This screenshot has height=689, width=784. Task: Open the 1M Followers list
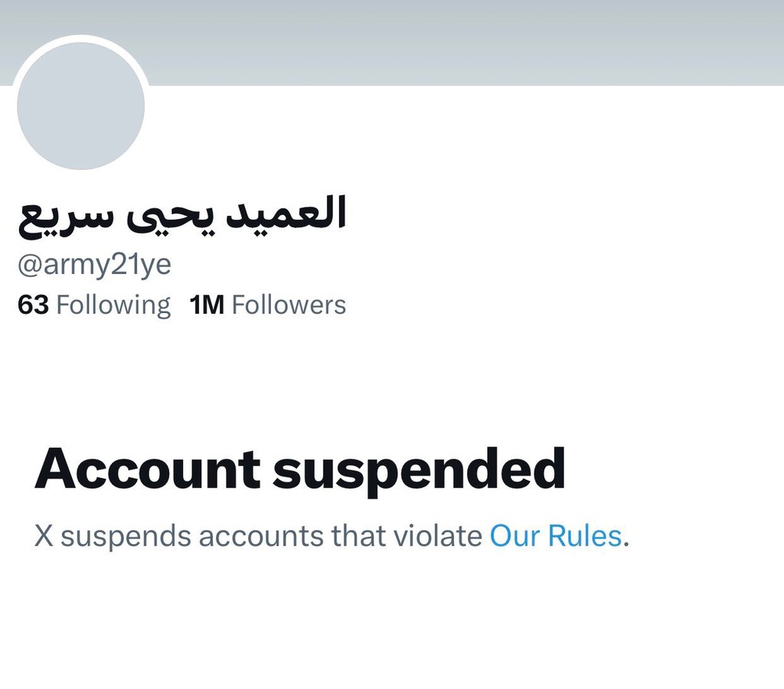267,305
